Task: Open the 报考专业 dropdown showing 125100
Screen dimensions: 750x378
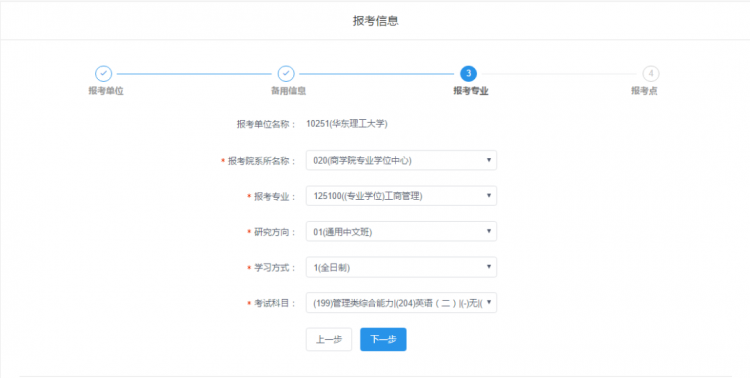Action: pos(401,196)
